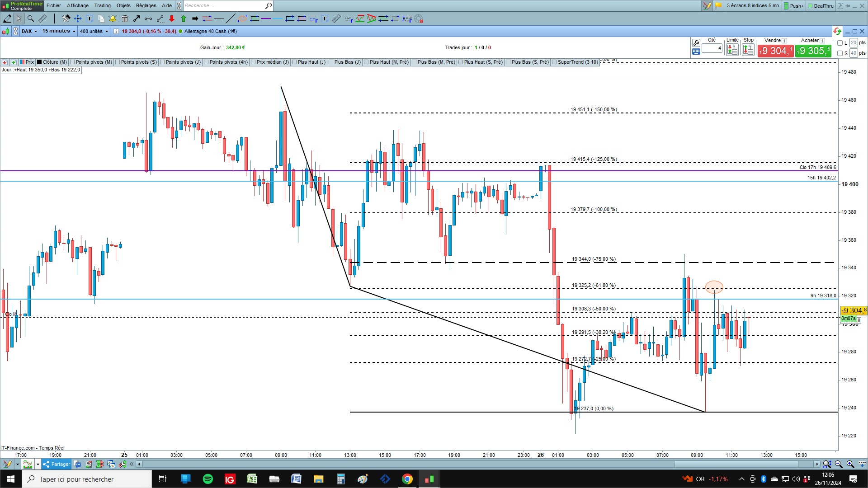Click the Partager share button

[57, 464]
